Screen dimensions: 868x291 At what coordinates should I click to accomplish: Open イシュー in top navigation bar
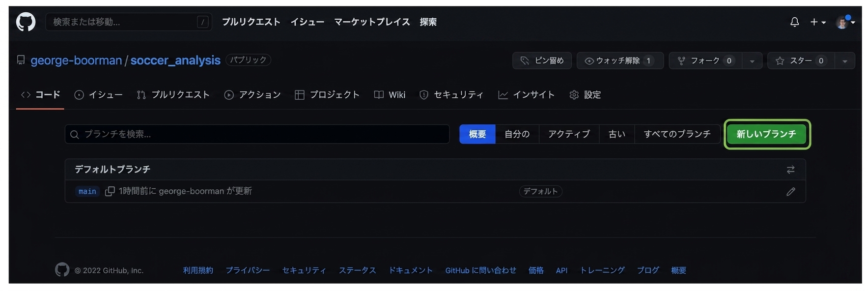coord(307,22)
